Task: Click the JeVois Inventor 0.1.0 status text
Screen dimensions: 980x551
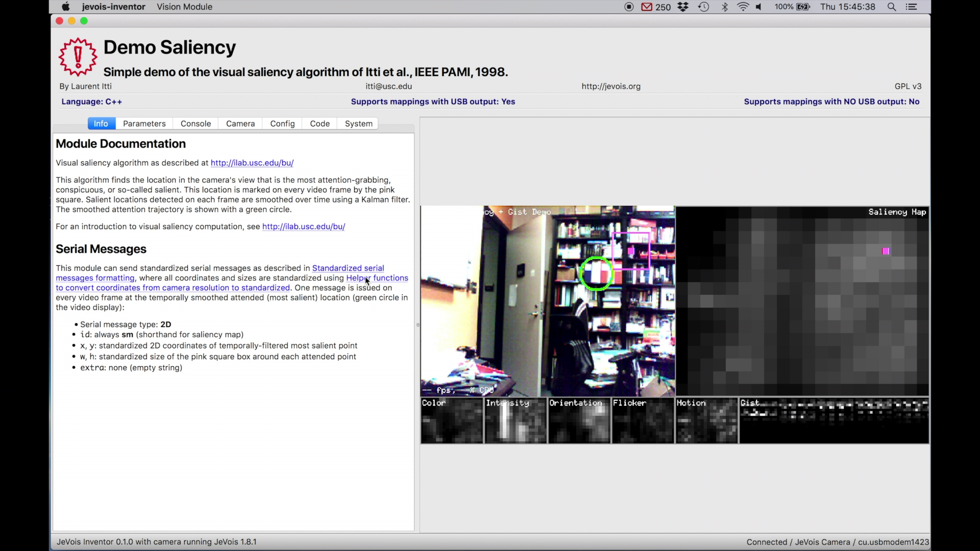Action: pos(157,542)
